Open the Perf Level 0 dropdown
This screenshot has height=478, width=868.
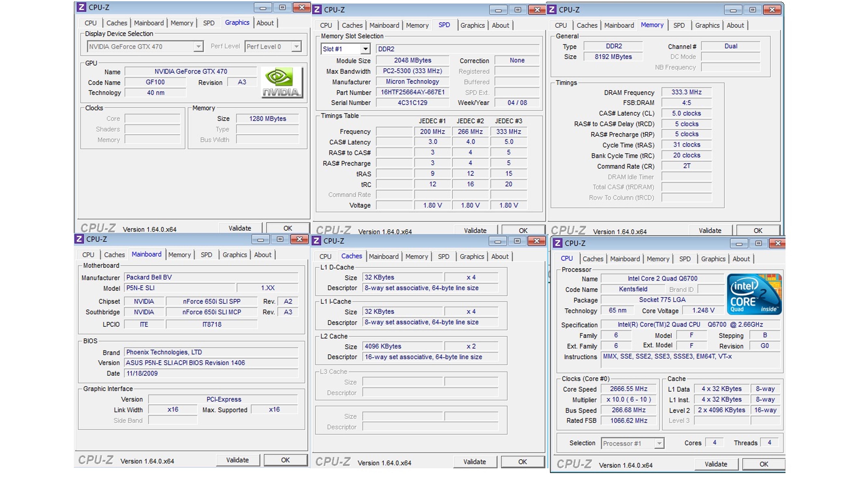(273, 46)
